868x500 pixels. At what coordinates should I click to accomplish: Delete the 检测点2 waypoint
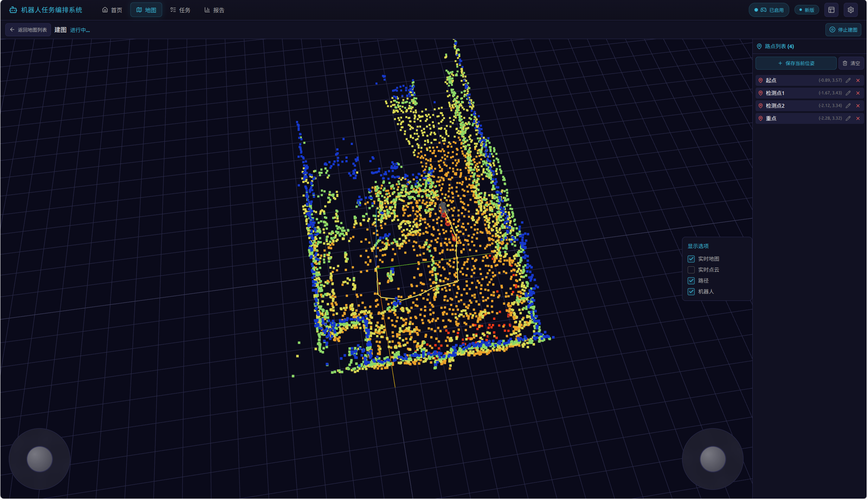859,106
